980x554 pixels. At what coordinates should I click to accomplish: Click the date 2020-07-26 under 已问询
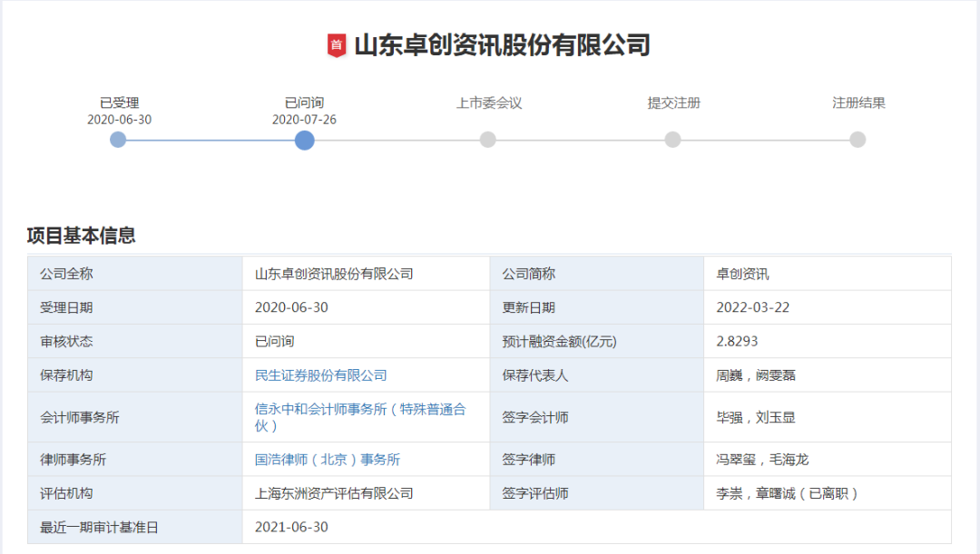304,120
